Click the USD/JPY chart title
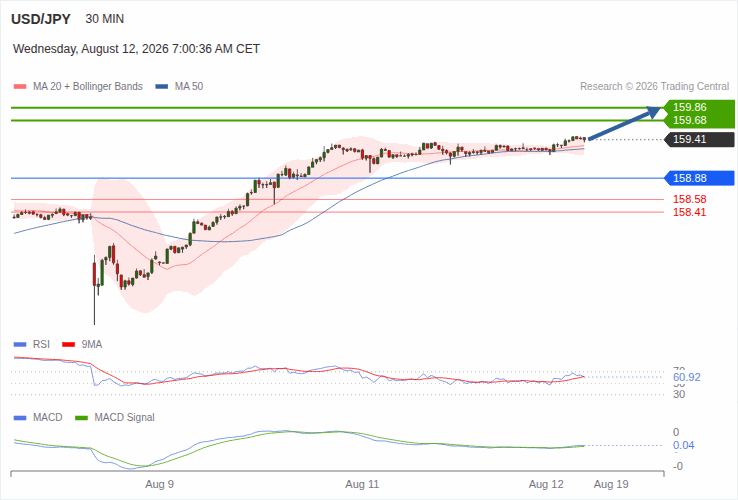This screenshot has height=500, width=738. pos(41,19)
